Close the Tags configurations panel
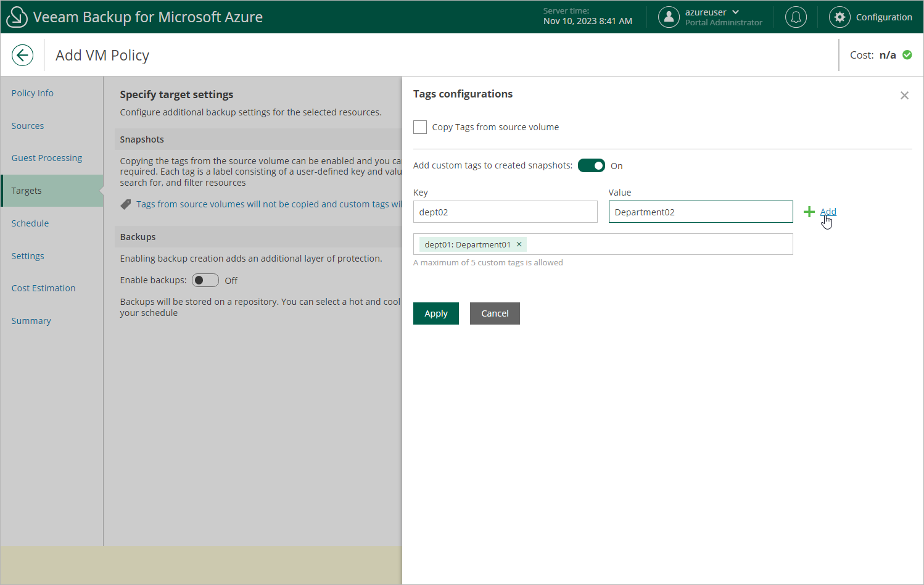This screenshot has height=585, width=924. tap(904, 95)
